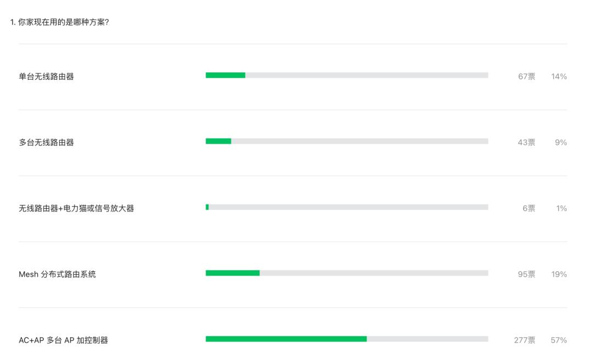Image resolution: width=592 pixels, height=364 pixels.
Task: Click the 多台无线路由器 option label
Action: point(47,143)
